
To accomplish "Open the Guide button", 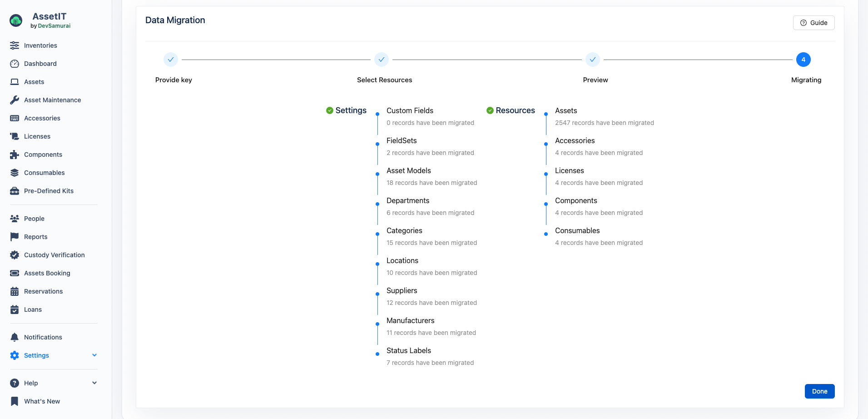I will click(x=813, y=23).
